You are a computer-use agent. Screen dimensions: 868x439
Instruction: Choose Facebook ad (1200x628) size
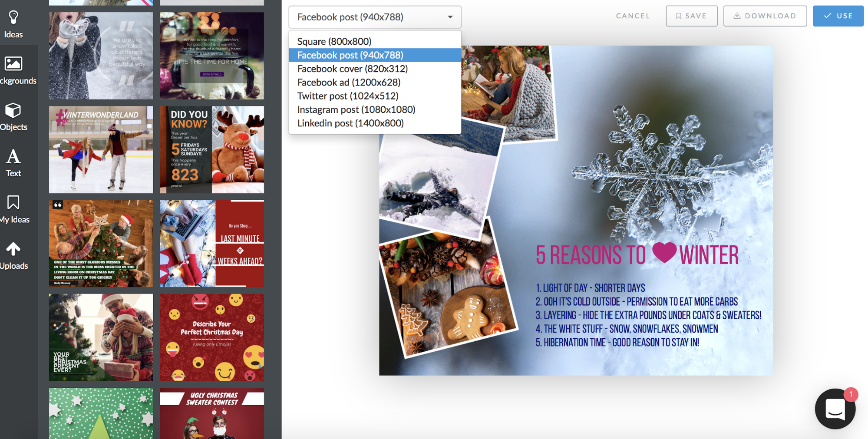tap(375, 82)
